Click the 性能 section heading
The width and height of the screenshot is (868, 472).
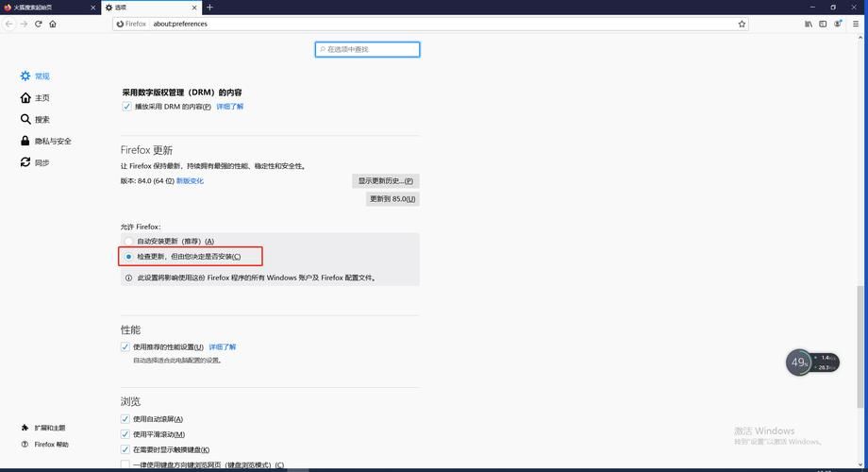tap(130, 329)
